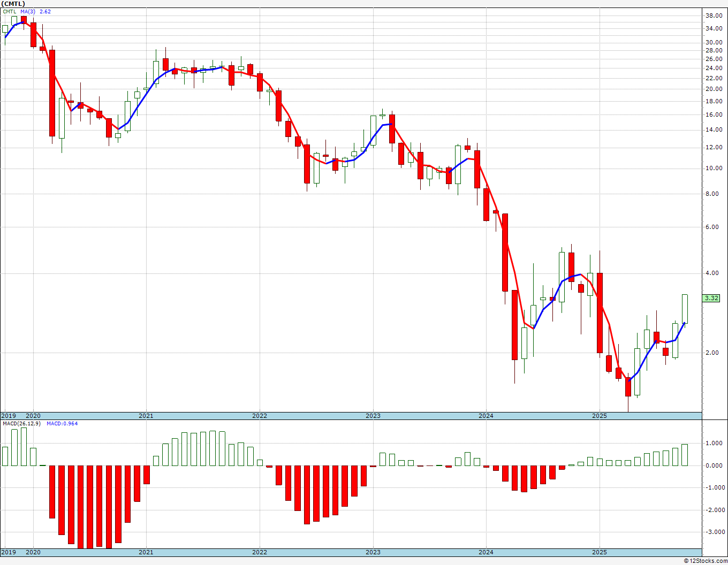Viewport: 728px width, 565px height.
Task: Click 2025 on the MACD panel bottom axis
Action: coord(600,552)
